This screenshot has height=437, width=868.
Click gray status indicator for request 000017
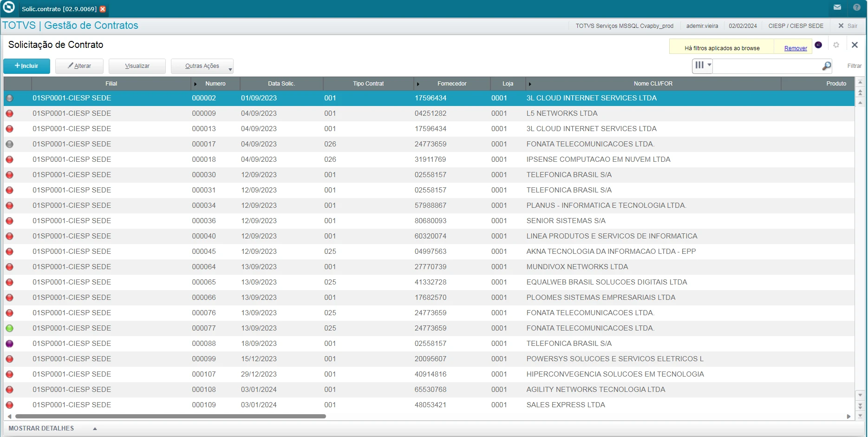click(x=9, y=144)
